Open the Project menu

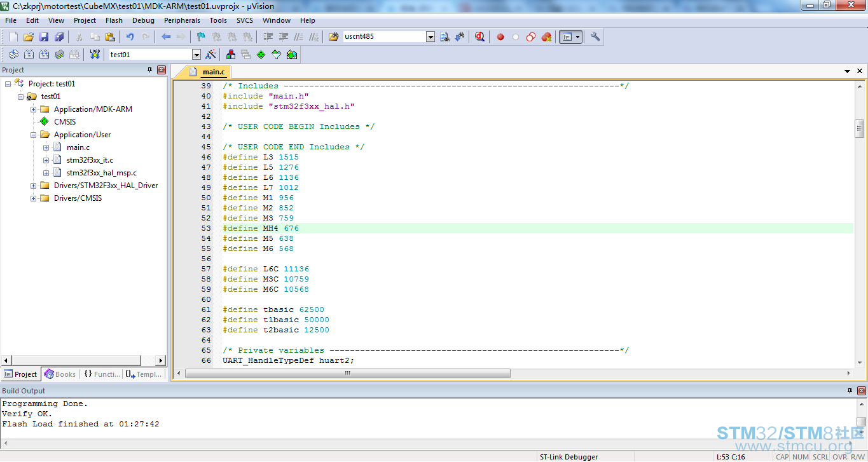[x=85, y=20]
